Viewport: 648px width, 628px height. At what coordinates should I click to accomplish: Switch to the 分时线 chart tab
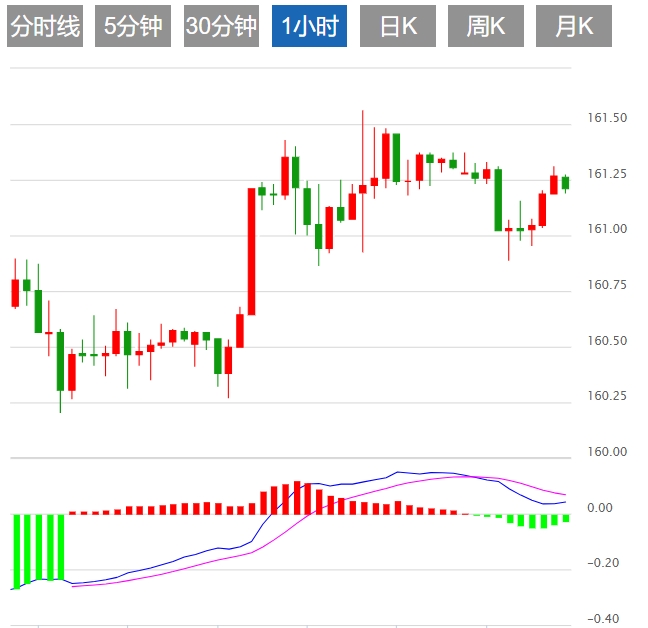click(x=45, y=26)
